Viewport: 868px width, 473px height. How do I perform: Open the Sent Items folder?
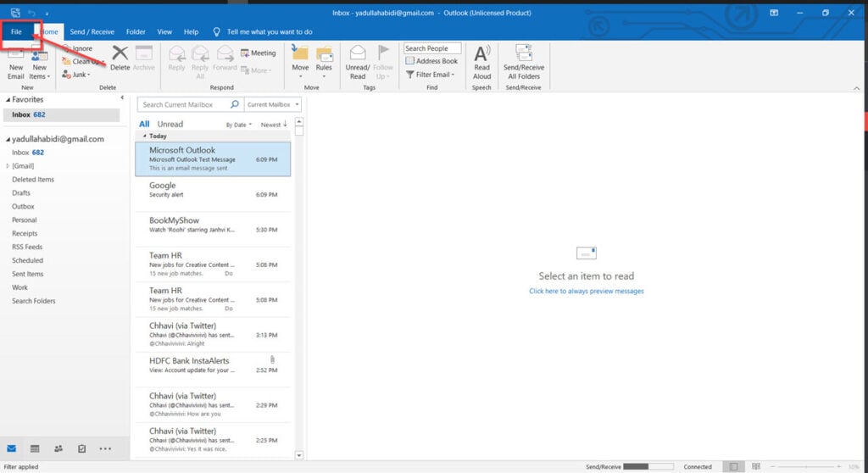pyautogui.click(x=28, y=274)
